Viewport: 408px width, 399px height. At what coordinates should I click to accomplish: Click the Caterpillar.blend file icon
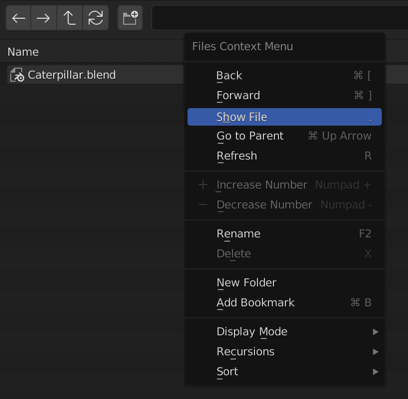17,75
